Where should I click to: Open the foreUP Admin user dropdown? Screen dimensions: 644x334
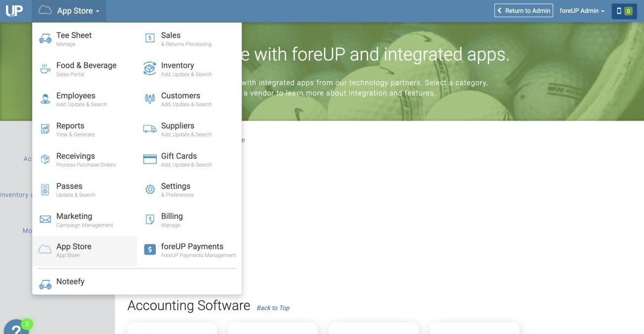pos(582,11)
